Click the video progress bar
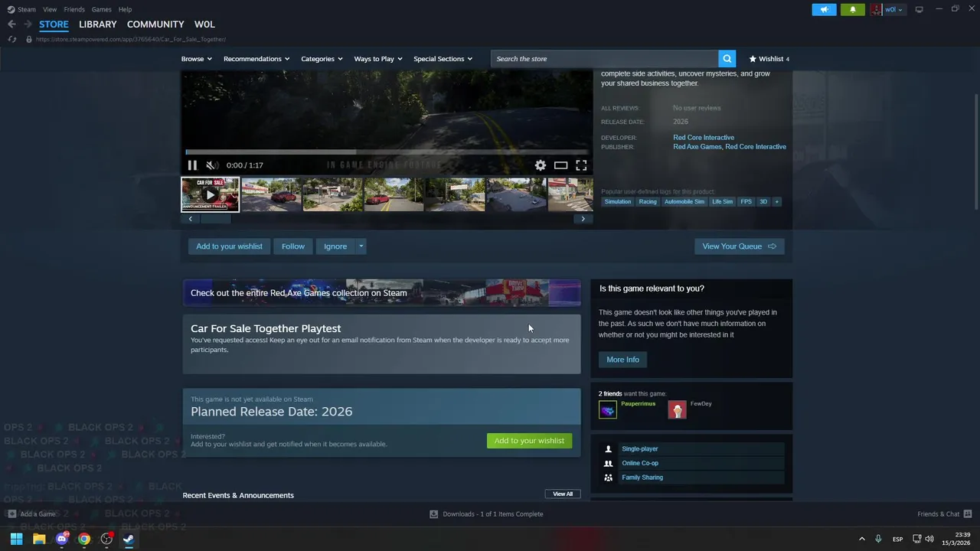Image resolution: width=980 pixels, height=551 pixels. pyautogui.click(x=387, y=152)
